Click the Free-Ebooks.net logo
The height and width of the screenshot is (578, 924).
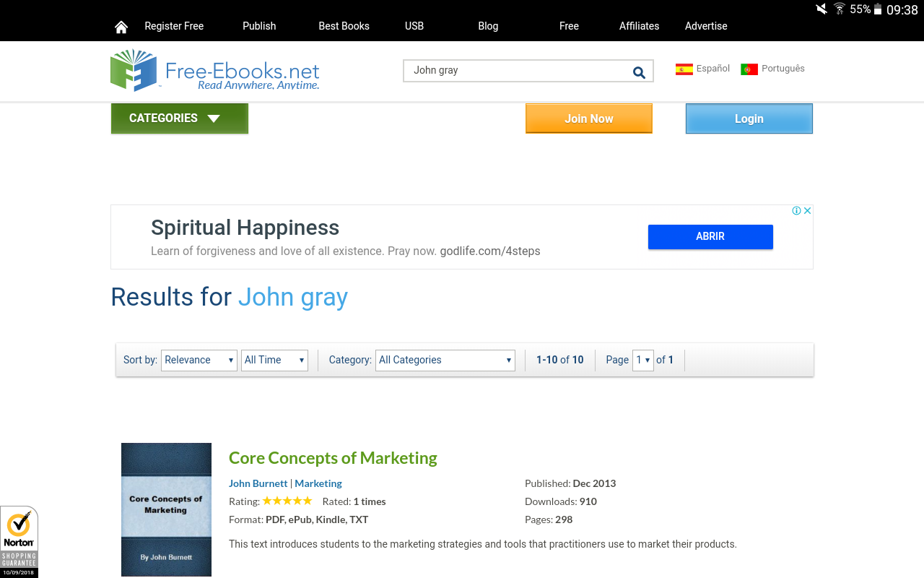tap(215, 71)
